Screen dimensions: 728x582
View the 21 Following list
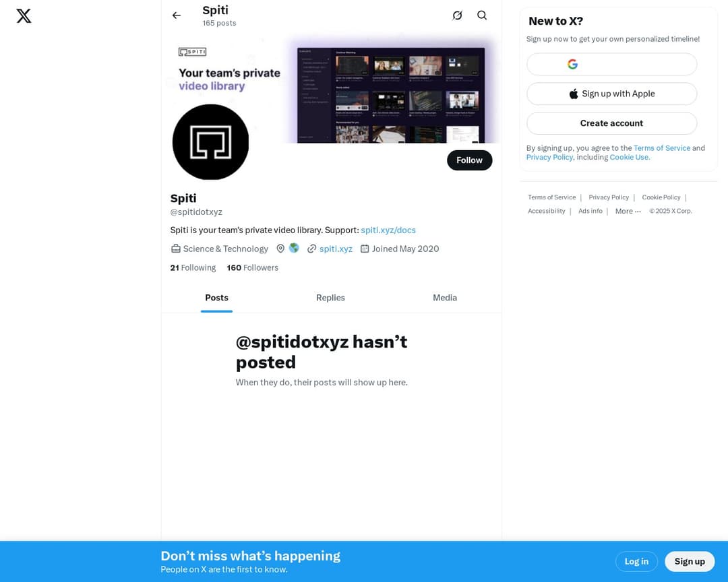tap(193, 268)
